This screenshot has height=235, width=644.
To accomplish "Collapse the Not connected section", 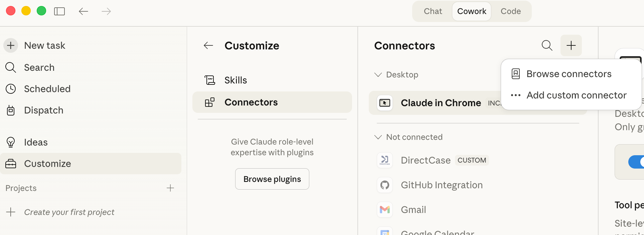I will coord(378,137).
